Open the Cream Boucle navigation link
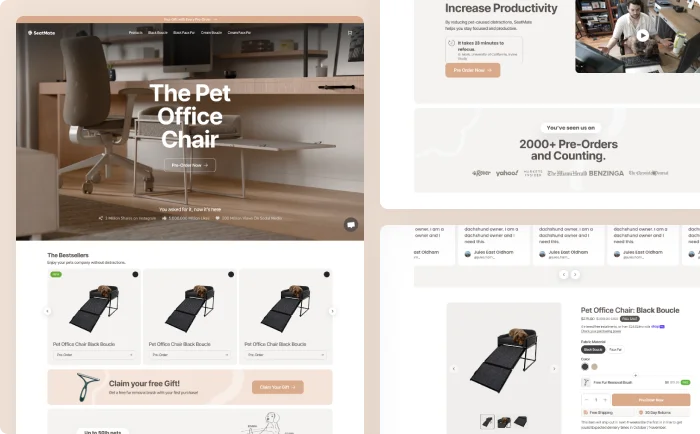700x434 pixels. point(211,33)
